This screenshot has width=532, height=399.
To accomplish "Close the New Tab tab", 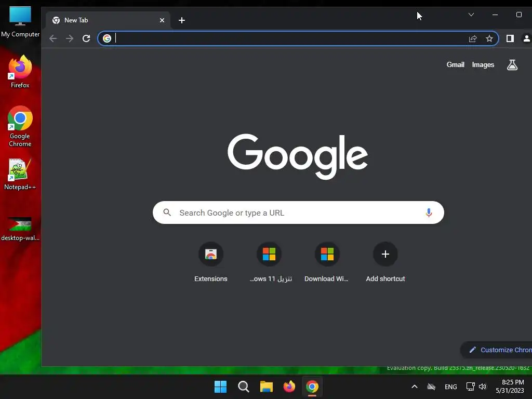I will (162, 20).
